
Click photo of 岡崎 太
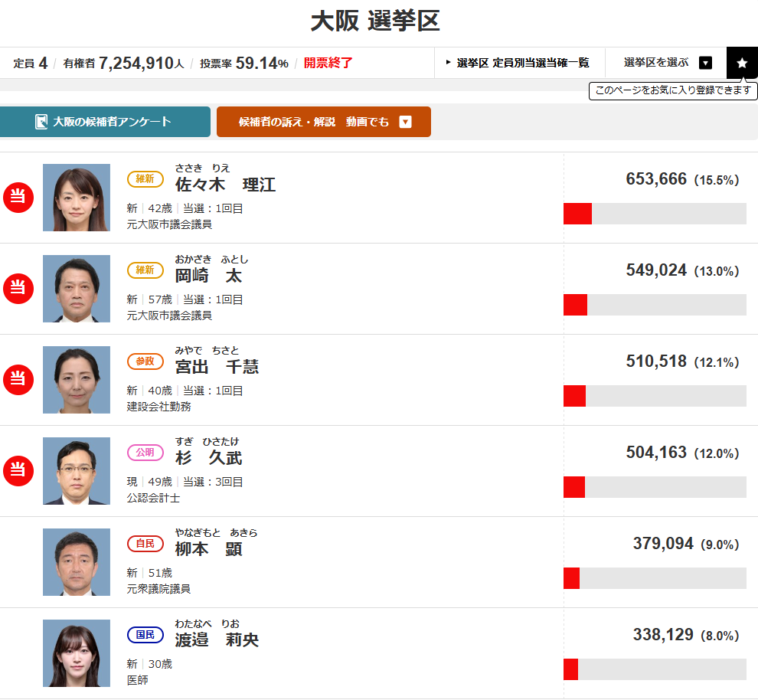pyautogui.click(x=77, y=289)
